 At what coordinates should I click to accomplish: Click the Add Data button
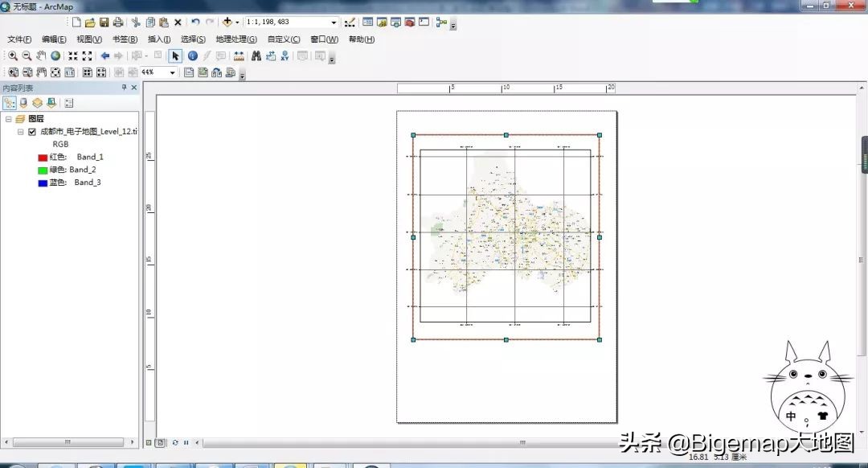[228, 23]
